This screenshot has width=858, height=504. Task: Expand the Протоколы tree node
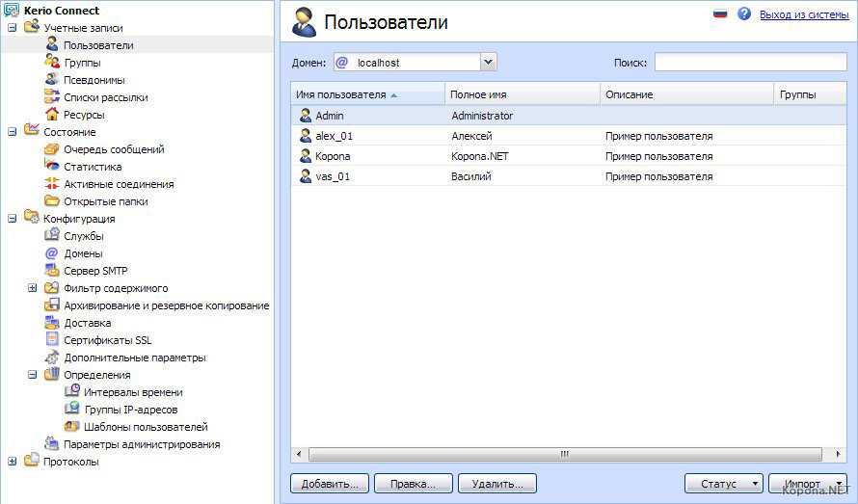point(13,462)
